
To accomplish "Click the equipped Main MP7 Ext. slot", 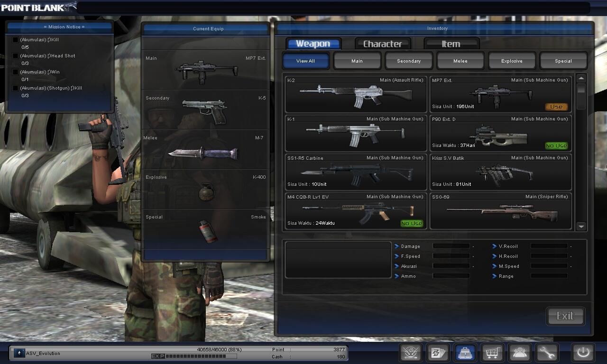I will pyautogui.click(x=206, y=71).
